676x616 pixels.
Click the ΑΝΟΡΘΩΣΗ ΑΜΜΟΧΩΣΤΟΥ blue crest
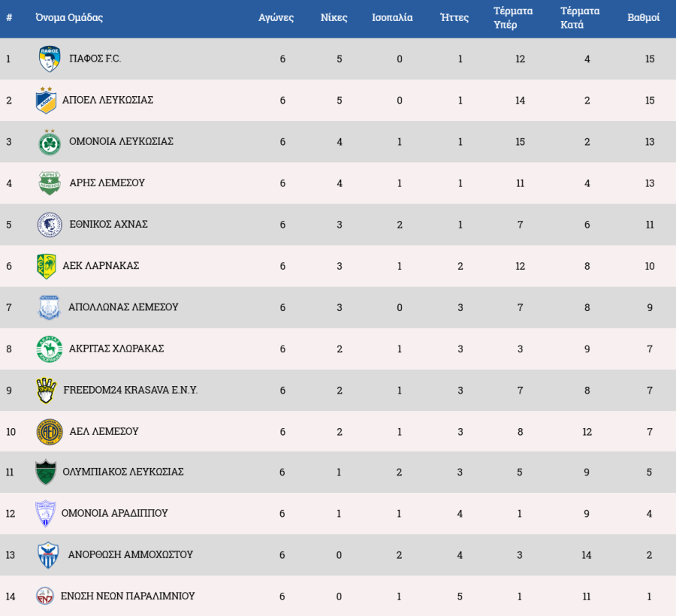[48, 555]
